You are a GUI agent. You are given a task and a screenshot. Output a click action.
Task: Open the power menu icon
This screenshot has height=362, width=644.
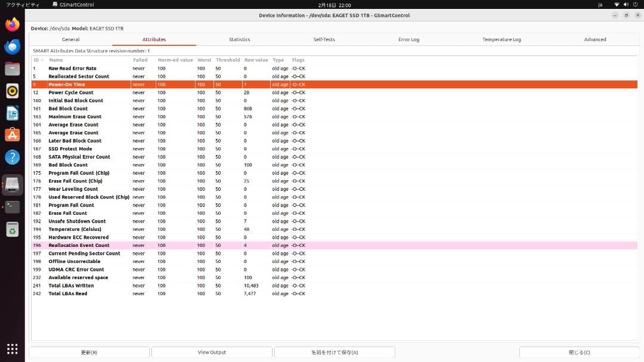click(636, 5)
